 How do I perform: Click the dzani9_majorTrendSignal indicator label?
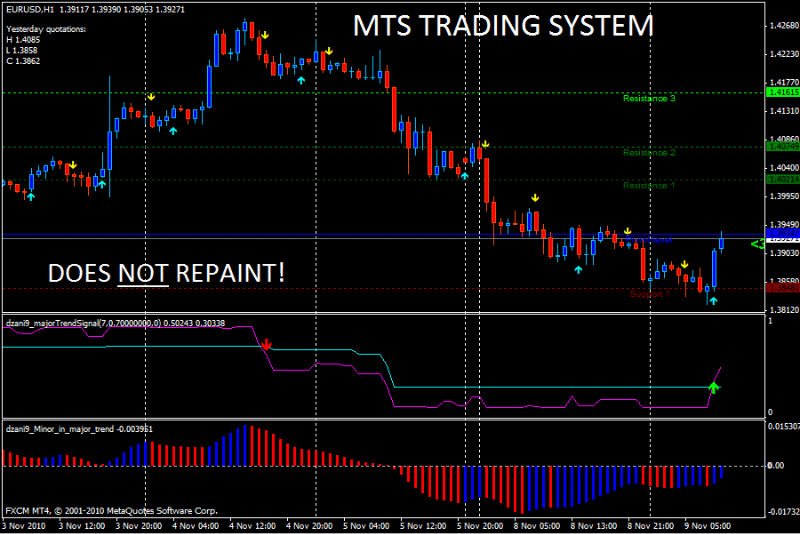click(115, 323)
